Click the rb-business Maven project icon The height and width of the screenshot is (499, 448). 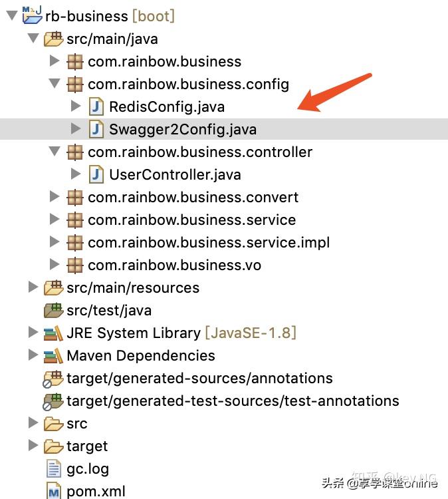32,15
